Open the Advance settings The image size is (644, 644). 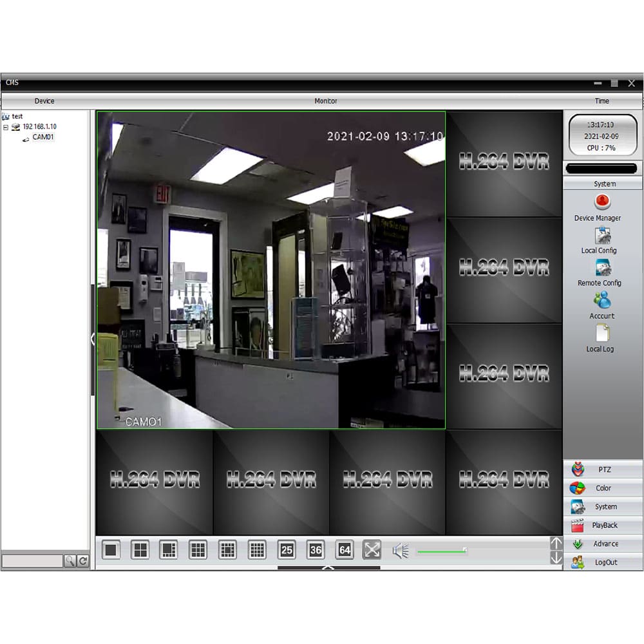coord(602,544)
